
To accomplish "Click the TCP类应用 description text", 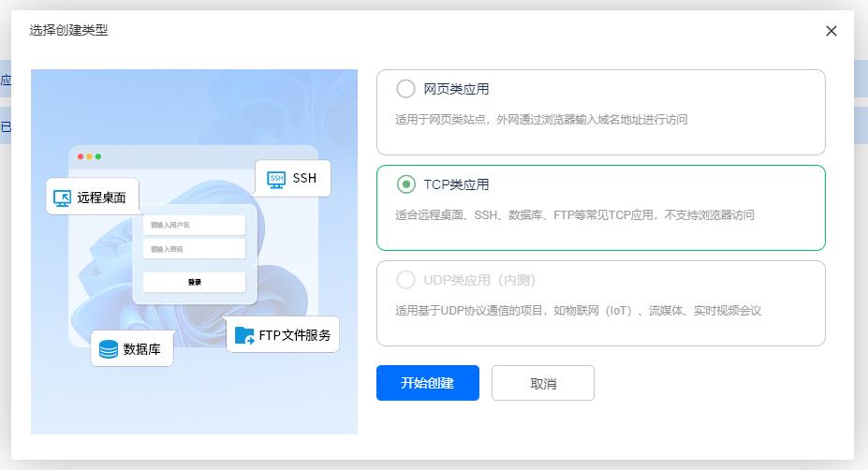I will [x=575, y=214].
